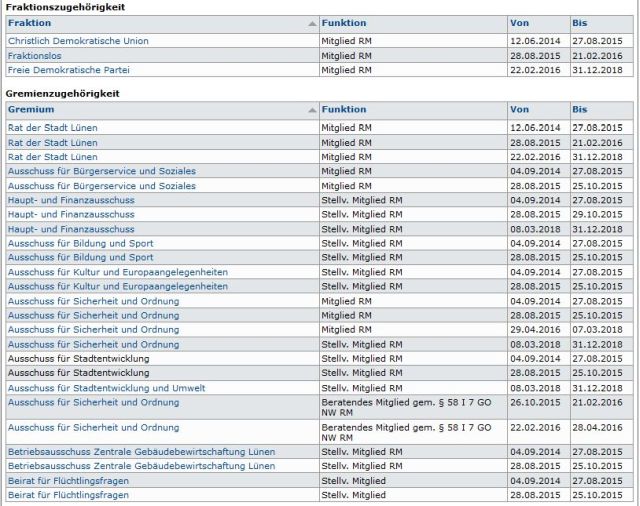Open Bildung und Sport from 28.08.2015
The width and height of the screenshot is (640, 506).
click(x=81, y=257)
